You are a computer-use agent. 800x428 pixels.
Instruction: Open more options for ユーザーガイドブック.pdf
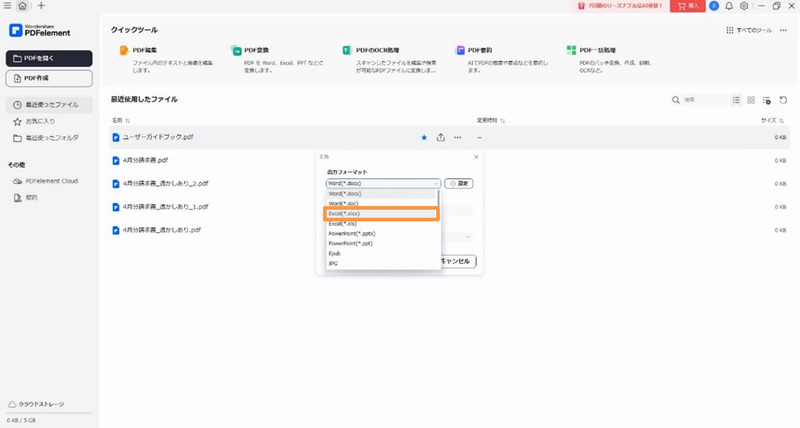458,138
